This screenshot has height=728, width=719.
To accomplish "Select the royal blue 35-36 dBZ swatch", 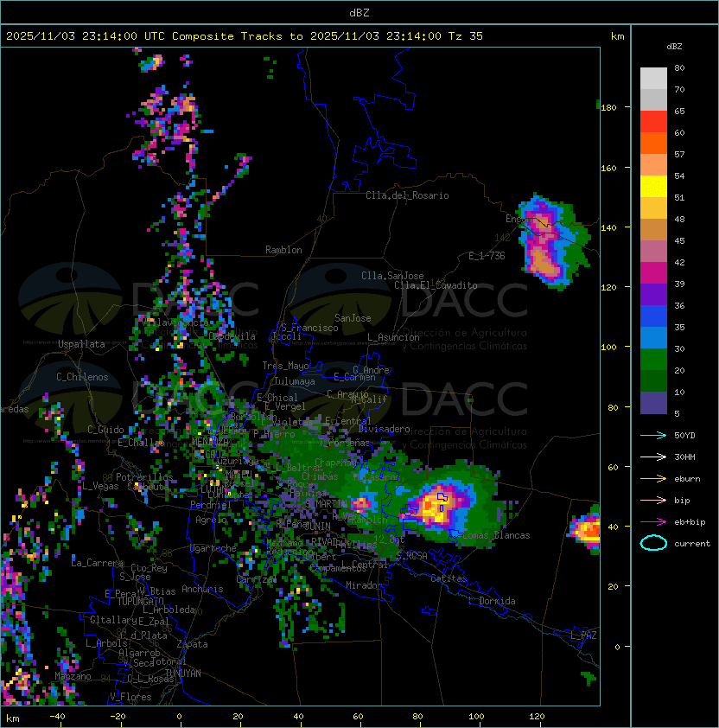I will 653,316.
